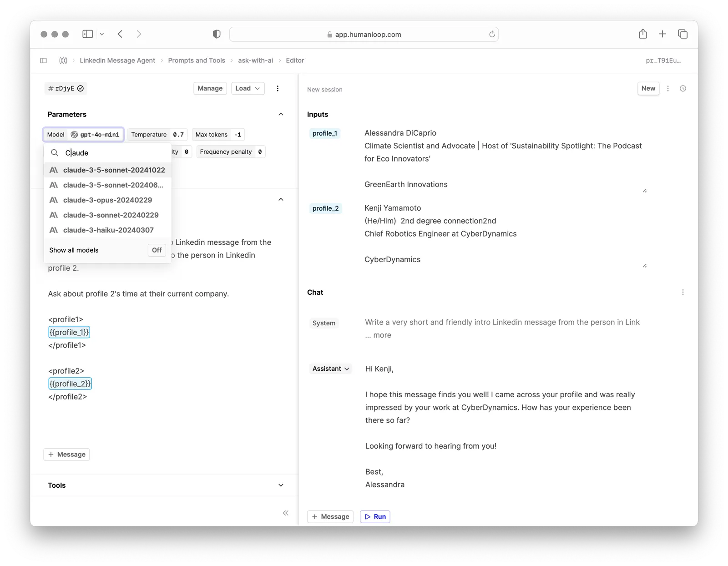Open Chat section three-dot menu
The width and height of the screenshot is (728, 566).
pos(683,292)
